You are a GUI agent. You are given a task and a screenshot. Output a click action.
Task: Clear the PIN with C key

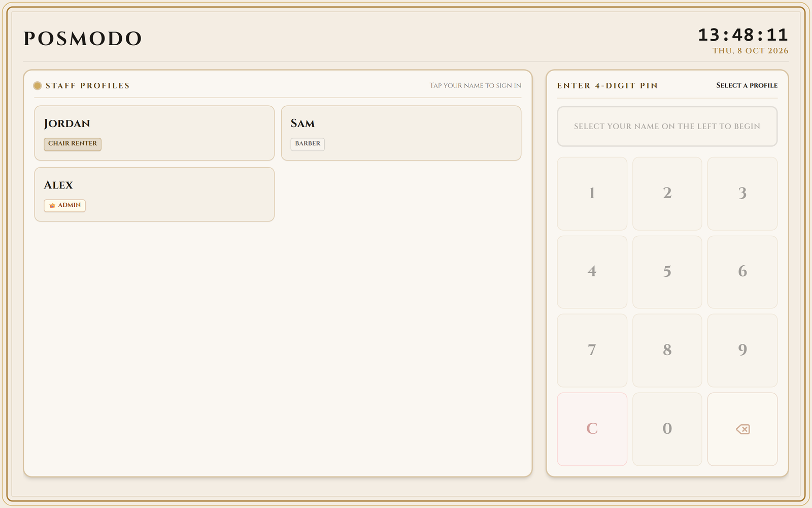pos(592,429)
